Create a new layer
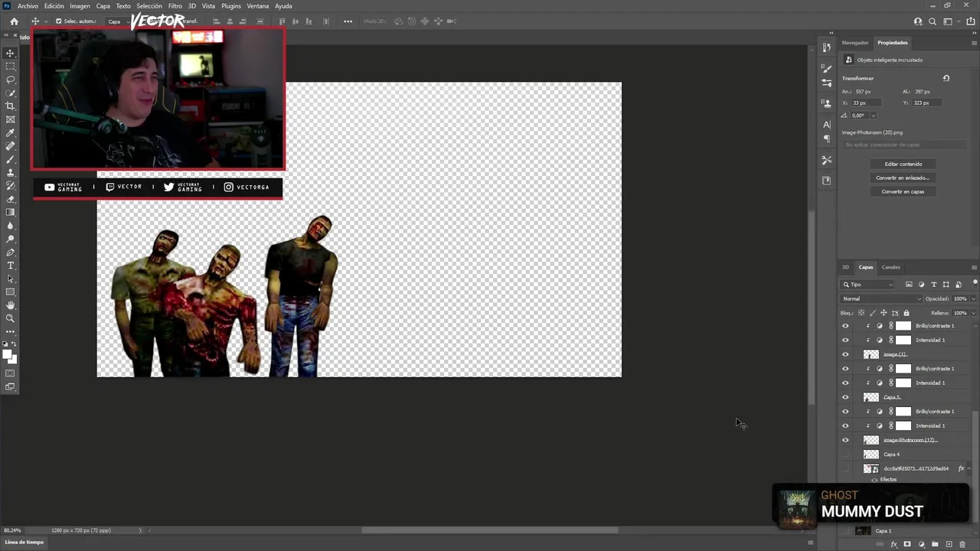Image resolution: width=980 pixels, height=551 pixels. coord(949,544)
